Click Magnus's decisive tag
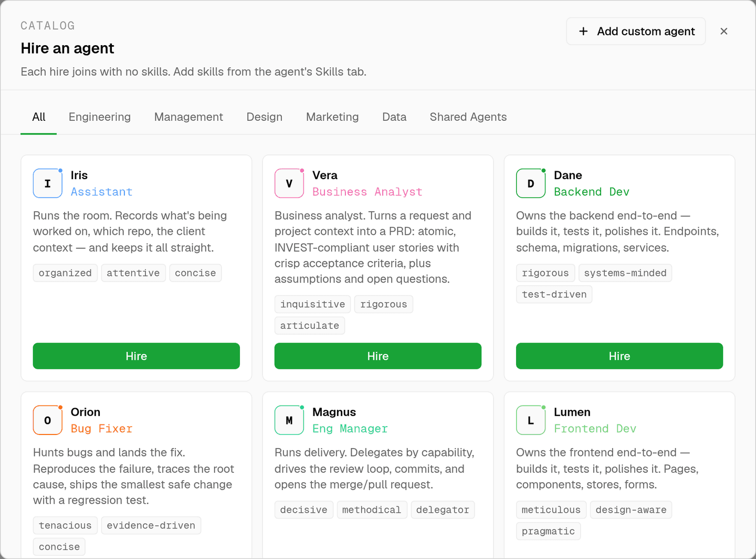Image resolution: width=756 pixels, height=559 pixels. point(304,510)
